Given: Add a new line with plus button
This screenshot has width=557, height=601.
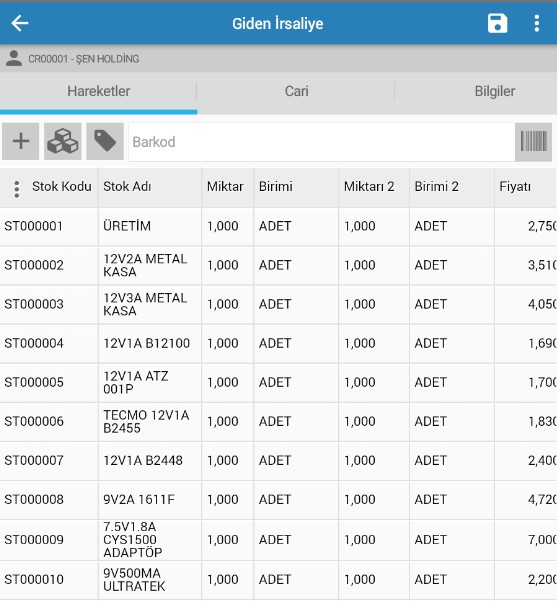Looking at the screenshot, I should 21,141.
